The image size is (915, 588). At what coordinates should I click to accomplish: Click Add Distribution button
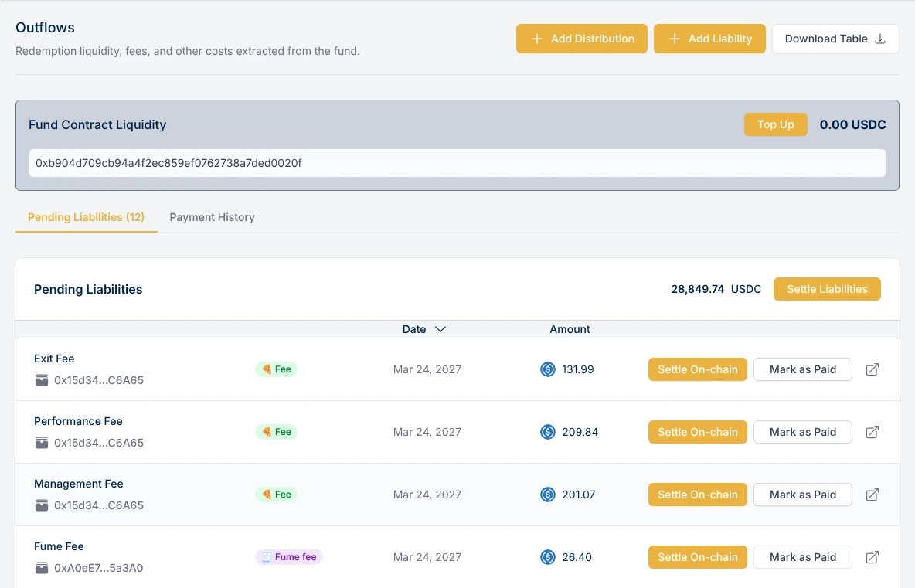pyautogui.click(x=582, y=39)
